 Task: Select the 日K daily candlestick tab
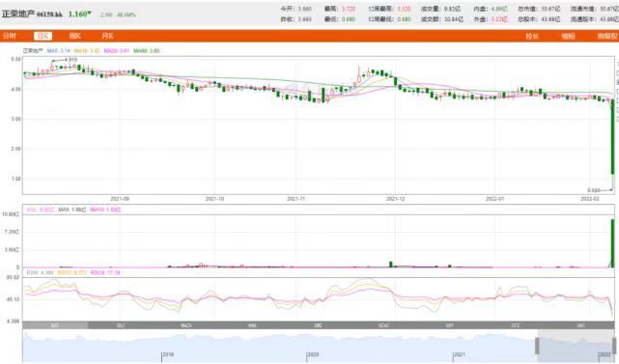(x=43, y=36)
